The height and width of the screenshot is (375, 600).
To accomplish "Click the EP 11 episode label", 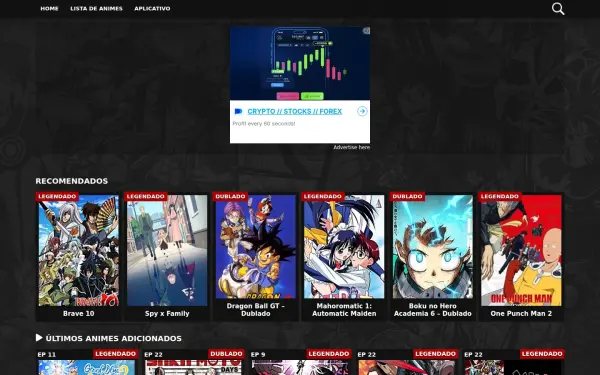I will [x=47, y=354].
